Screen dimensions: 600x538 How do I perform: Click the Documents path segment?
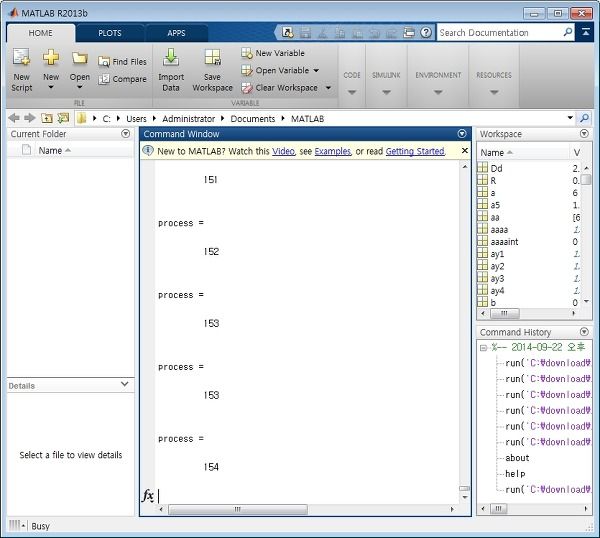pyautogui.click(x=253, y=119)
